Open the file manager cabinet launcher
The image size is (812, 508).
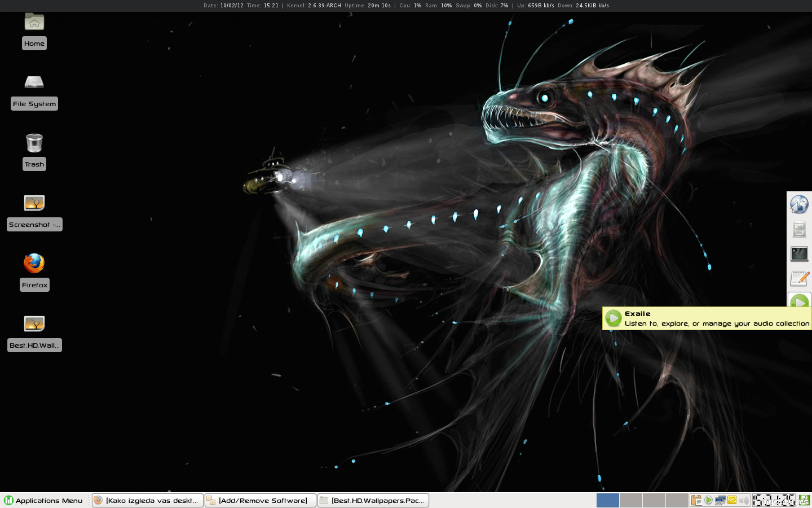799,229
